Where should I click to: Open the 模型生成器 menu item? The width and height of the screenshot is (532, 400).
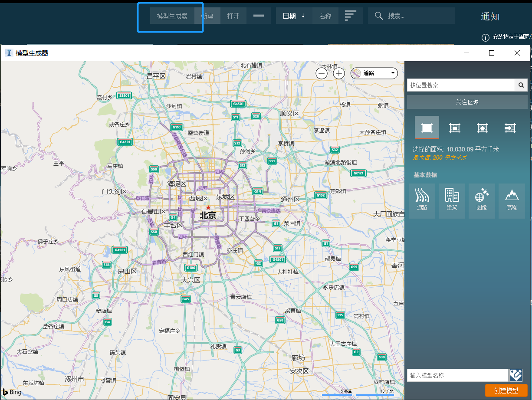pyautogui.click(x=172, y=16)
